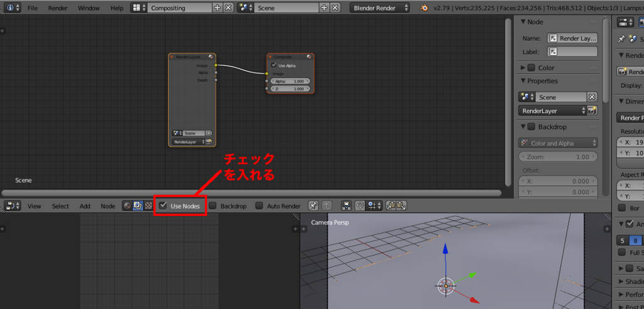The width and height of the screenshot is (644, 309).
Task: Open the screen layout browse icon
Action: [x=138, y=8]
